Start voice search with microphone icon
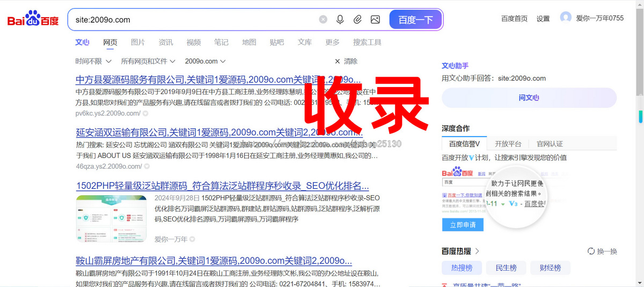Viewport: 644px width, 287px height. point(340,19)
